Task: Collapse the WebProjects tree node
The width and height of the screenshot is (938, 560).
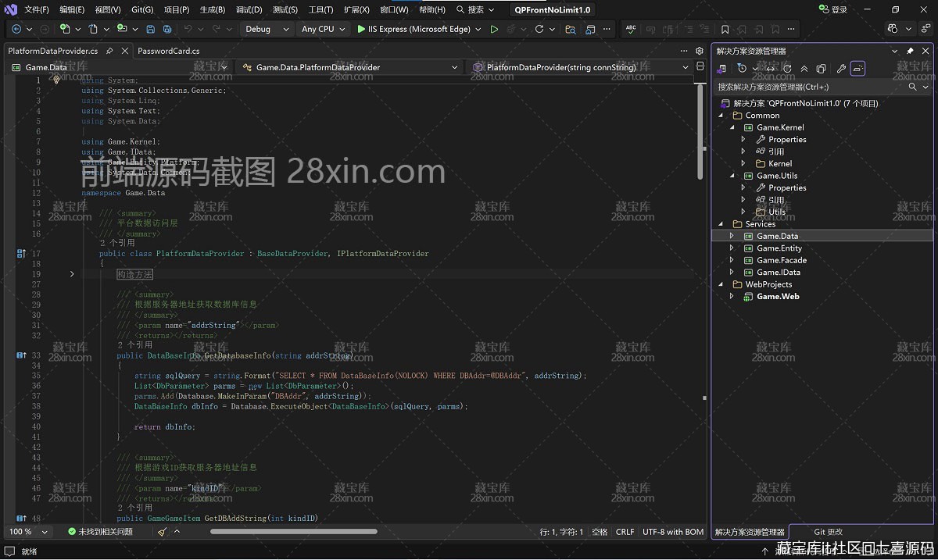Action: click(721, 284)
